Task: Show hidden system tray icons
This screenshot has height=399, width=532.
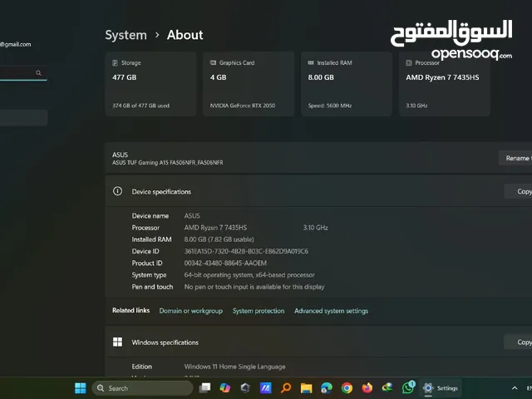Action: pos(515,388)
